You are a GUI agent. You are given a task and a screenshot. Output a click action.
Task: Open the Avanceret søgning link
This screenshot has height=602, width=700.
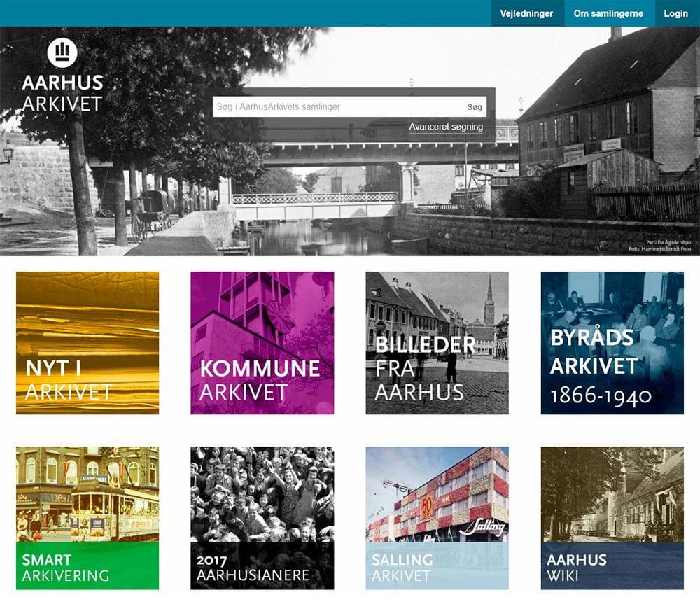446,127
